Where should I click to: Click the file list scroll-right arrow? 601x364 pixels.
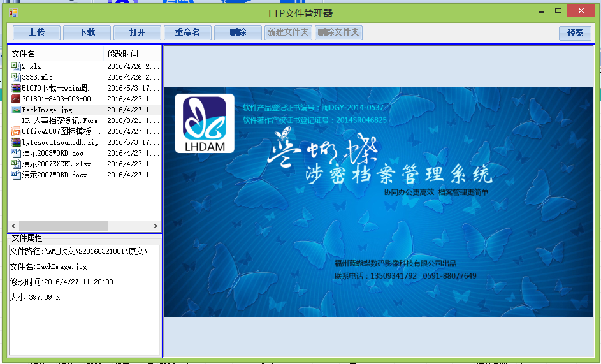coord(156,226)
